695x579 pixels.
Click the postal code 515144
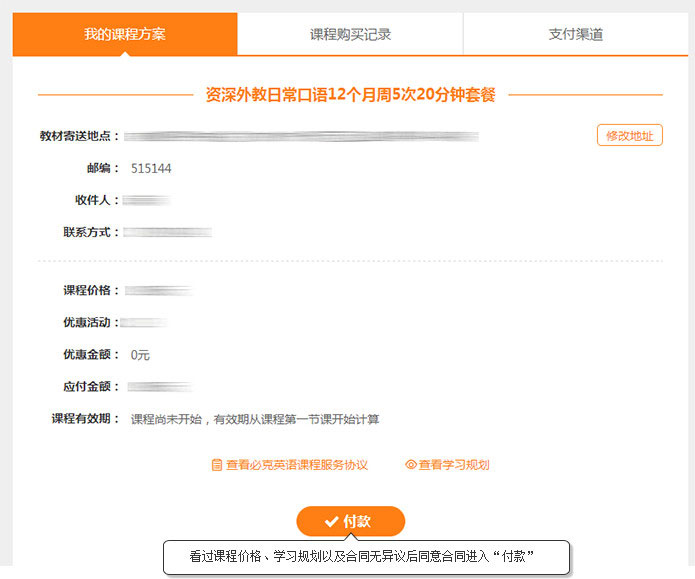(x=151, y=168)
